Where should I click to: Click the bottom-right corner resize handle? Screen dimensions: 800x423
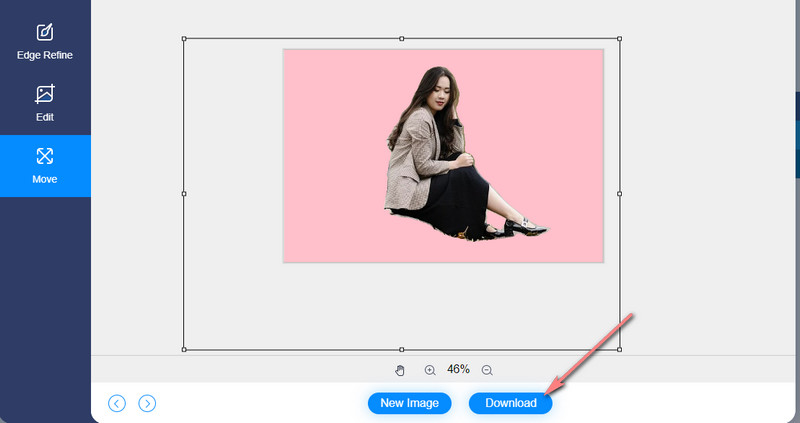pyautogui.click(x=619, y=350)
